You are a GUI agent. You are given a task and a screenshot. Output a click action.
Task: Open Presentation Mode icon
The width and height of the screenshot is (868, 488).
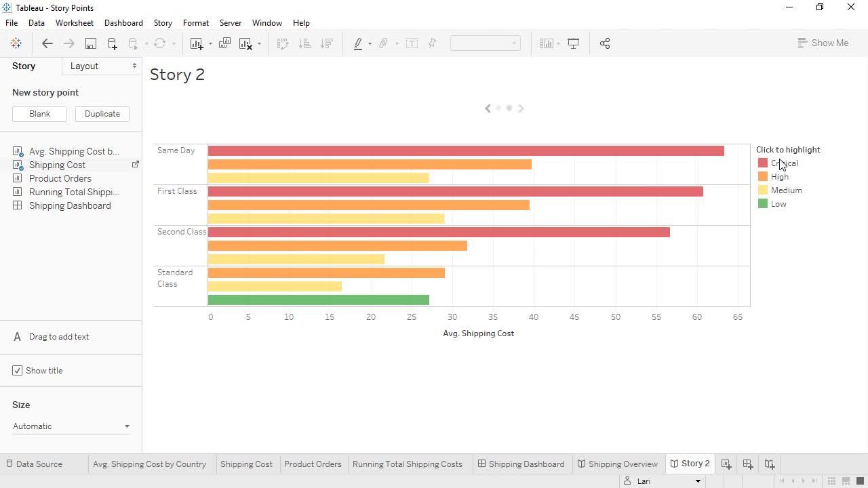tap(573, 43)
